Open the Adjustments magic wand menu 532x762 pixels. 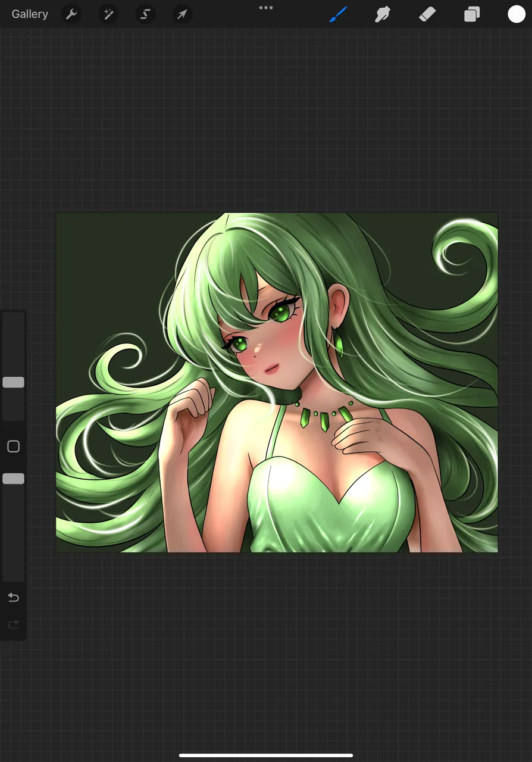(108, 14)
